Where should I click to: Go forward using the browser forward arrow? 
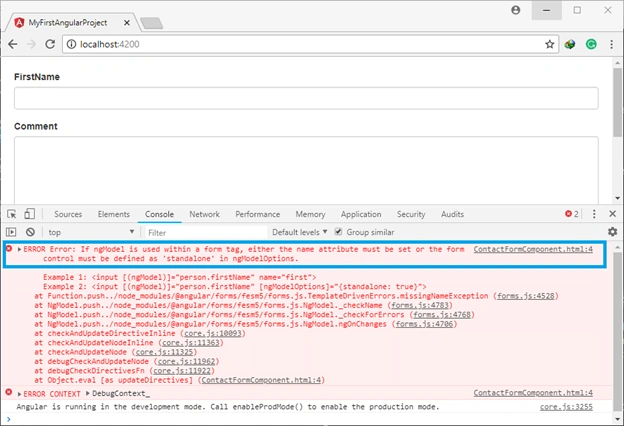[x=31, y=44]
